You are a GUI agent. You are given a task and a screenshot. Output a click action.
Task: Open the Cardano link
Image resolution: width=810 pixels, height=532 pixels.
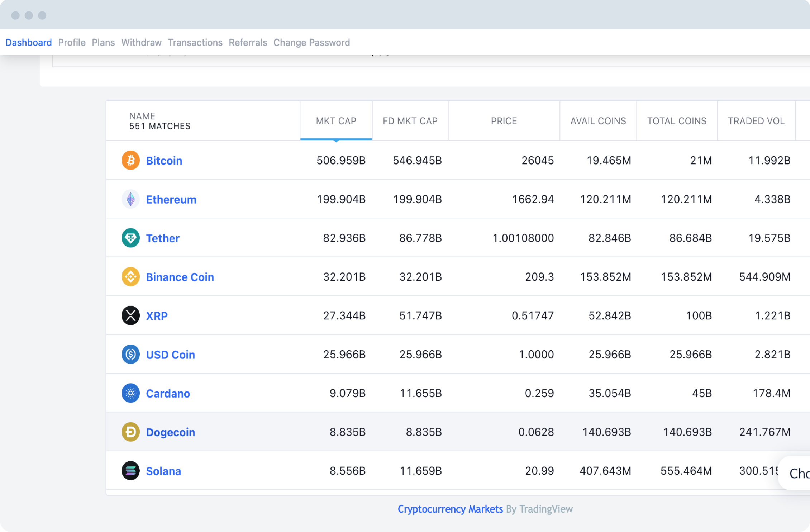168,394
